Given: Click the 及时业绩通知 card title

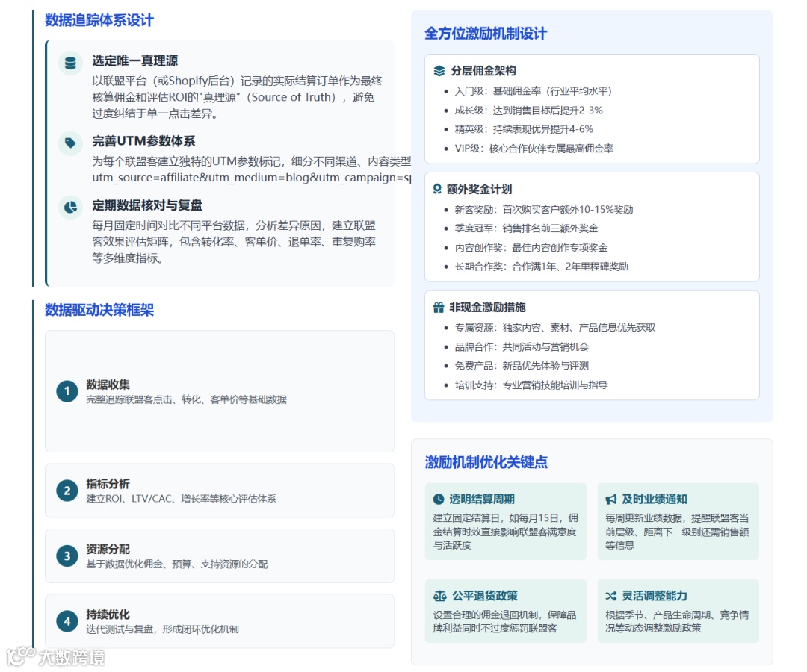Looking at the screenshot, I should coord(654,500).
